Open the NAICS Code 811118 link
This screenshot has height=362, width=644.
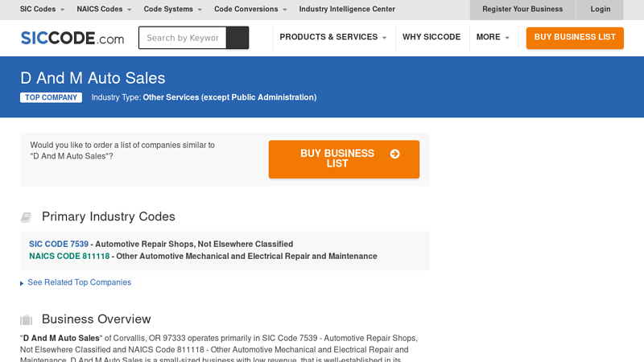69,257
